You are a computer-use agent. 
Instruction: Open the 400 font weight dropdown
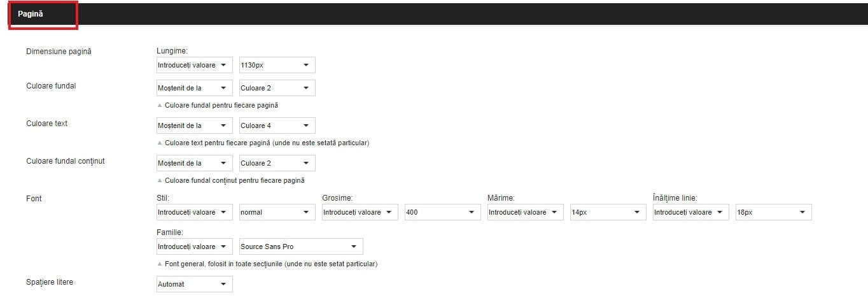[x=443, y=212]
